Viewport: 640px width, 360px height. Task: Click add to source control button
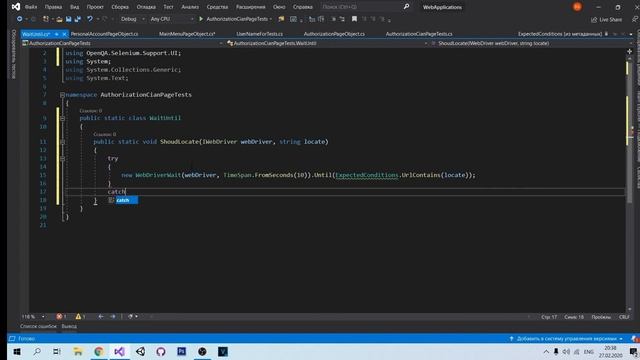tap(566, 339)
